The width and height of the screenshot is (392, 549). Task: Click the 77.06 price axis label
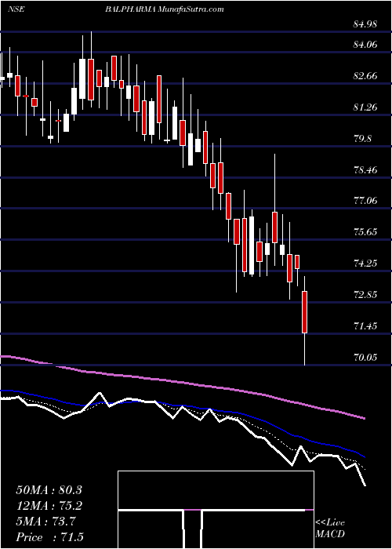pyautogui.click(x=365, y=201)
